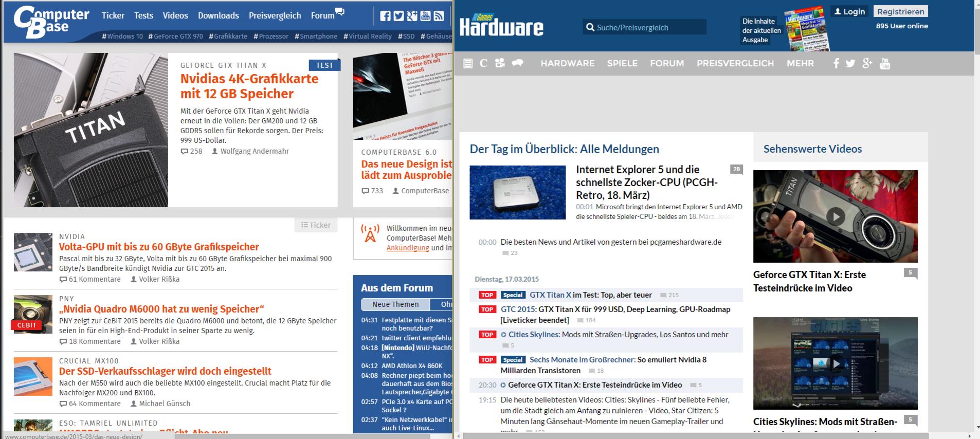Open PCGH Google+ icon in gray bar
The height and width of the screenshot is (439, 980).
tap(867, 63)
